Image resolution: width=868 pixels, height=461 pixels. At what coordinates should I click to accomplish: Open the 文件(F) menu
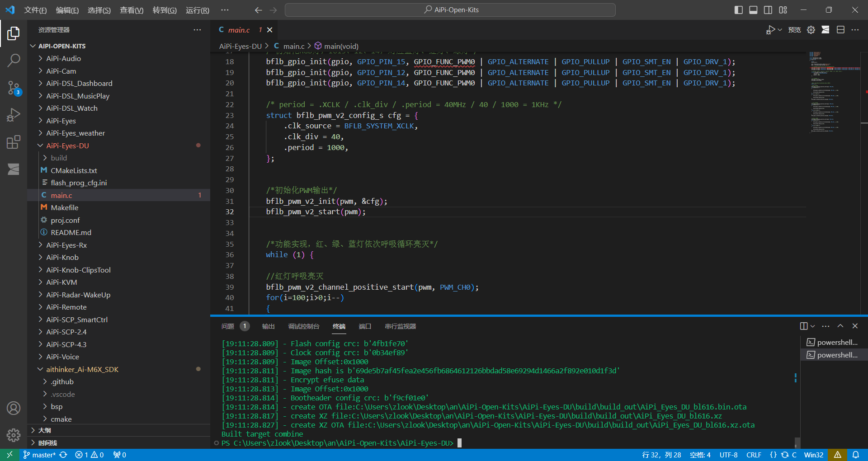click(35, 10)
